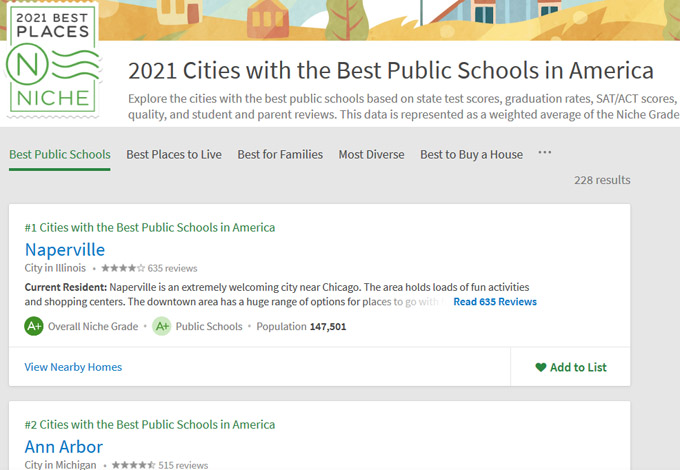Viewport: 680px width, 470px height.
Task: Click the City in Illinois text
Action: 55,268
